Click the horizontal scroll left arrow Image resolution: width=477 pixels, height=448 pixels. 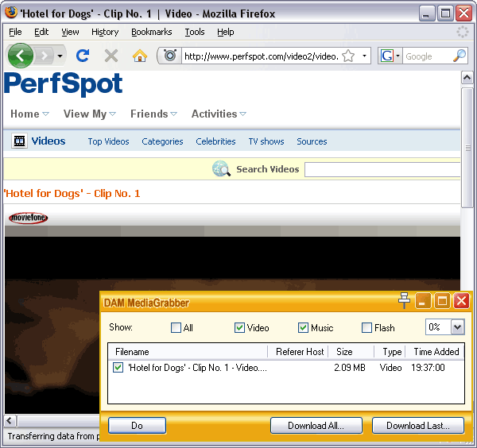[10, 421]
